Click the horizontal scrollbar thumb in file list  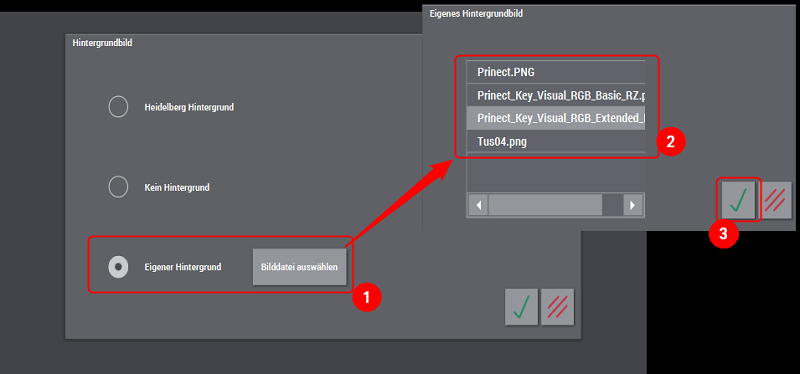pyautogui.click(x=545, y=205)
